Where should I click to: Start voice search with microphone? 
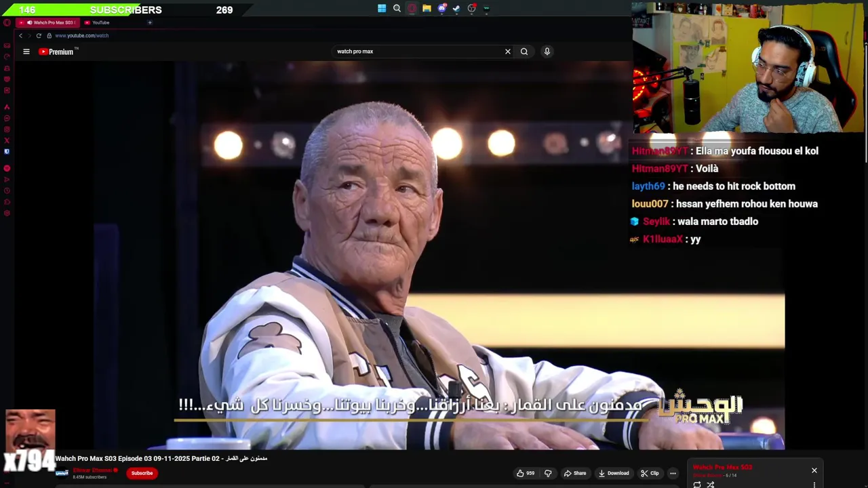coord(547,52)
